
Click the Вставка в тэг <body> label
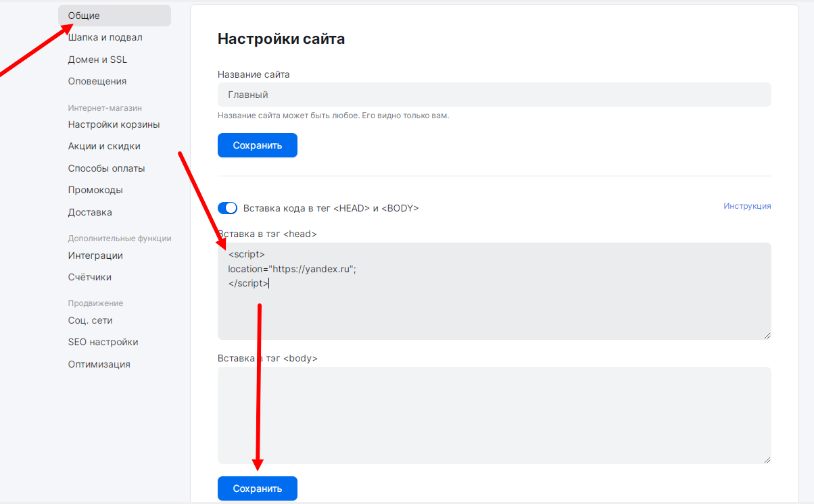(268, 358)
